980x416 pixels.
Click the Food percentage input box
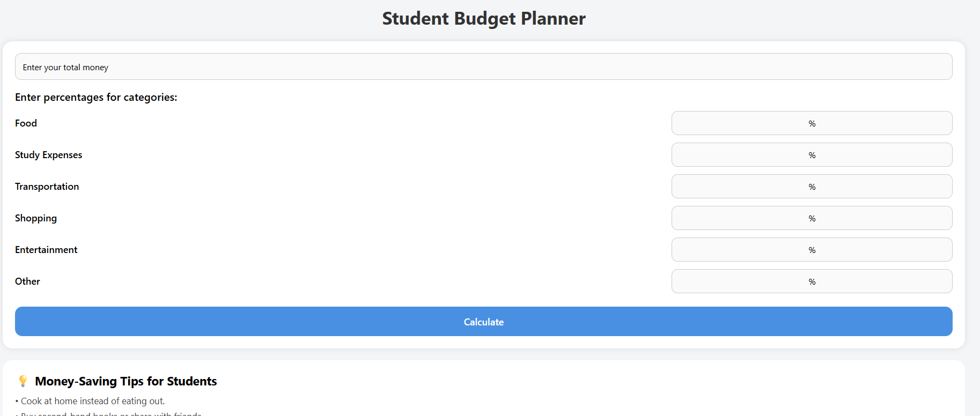[811, 123]
